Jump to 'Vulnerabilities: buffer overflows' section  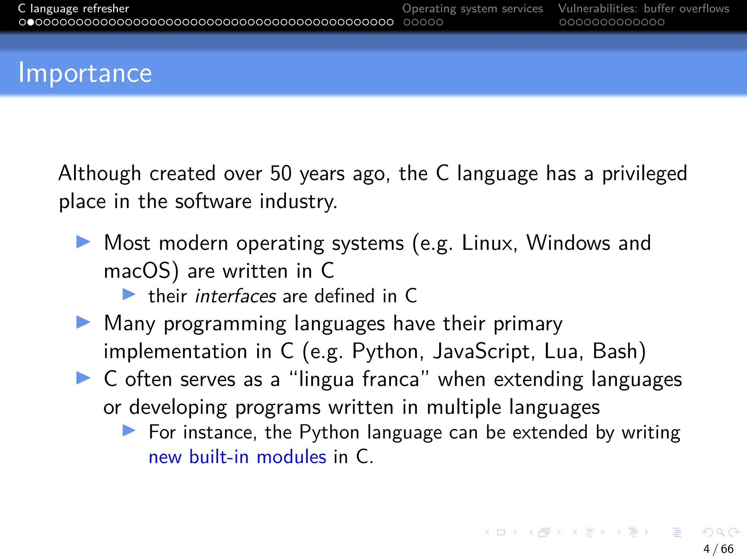644,8
